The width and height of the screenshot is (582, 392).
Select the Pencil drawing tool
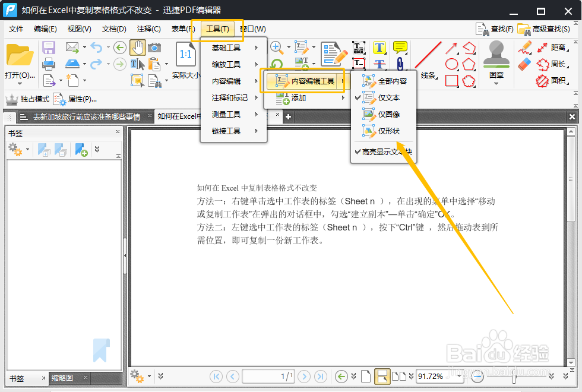pyautogui.click(x=525, y=48)
